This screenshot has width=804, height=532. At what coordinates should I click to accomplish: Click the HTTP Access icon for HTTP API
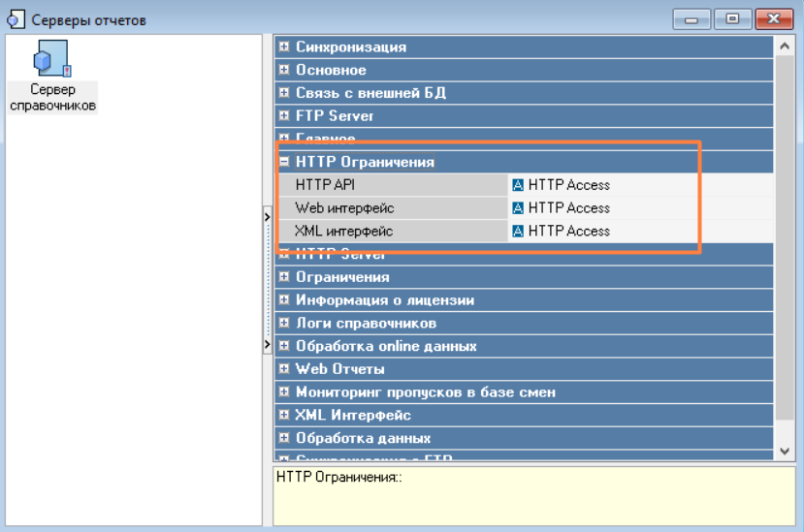(x=518, y=185)
